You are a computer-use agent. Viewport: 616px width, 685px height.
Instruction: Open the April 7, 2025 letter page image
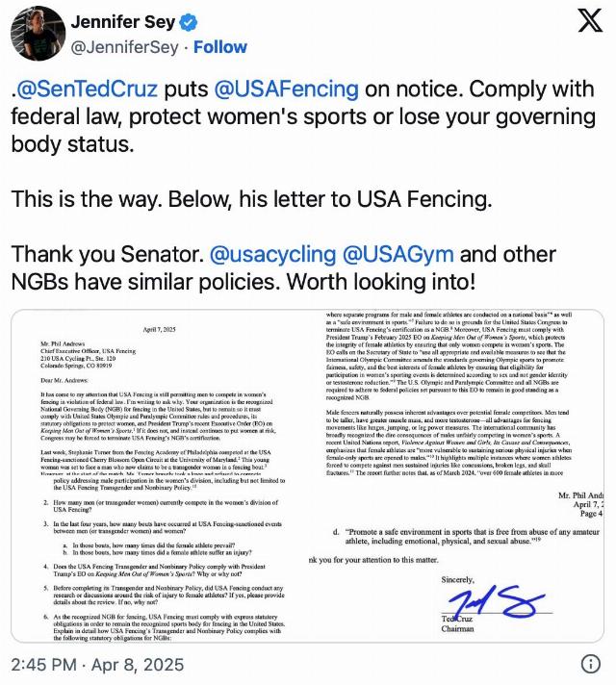coord(158,393)
